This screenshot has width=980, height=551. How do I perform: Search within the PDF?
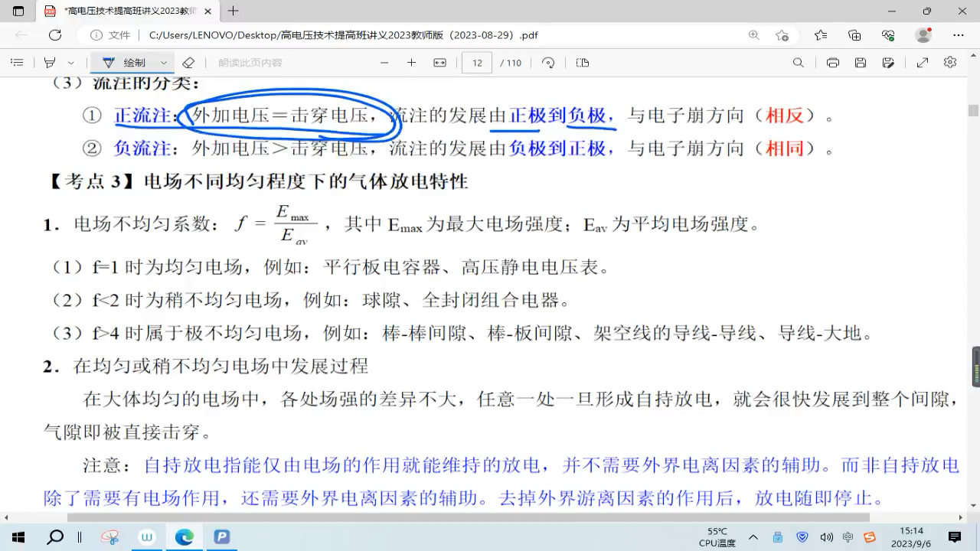coord(798,63)
